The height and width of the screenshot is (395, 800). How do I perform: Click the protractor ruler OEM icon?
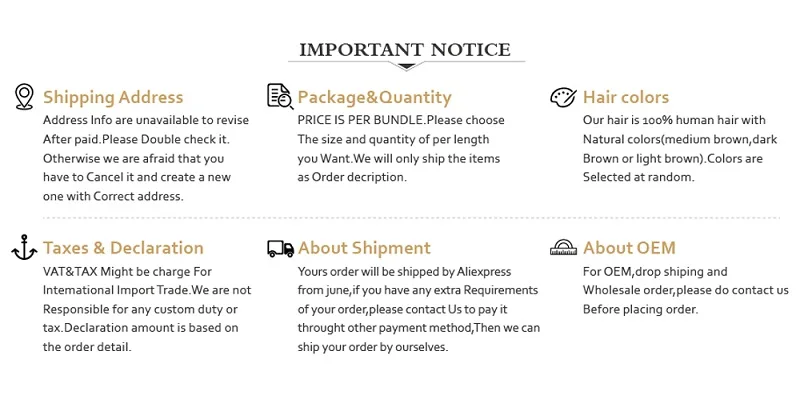tap(563, 247)
